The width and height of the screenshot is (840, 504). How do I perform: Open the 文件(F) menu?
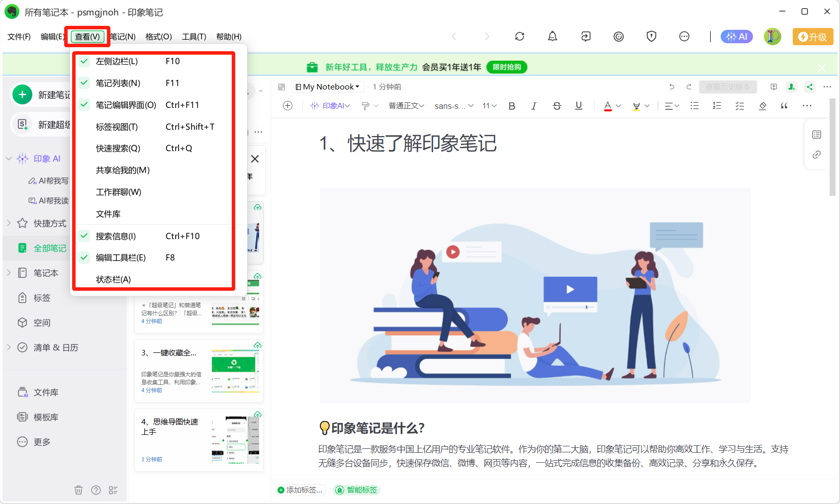pos(19,37)
